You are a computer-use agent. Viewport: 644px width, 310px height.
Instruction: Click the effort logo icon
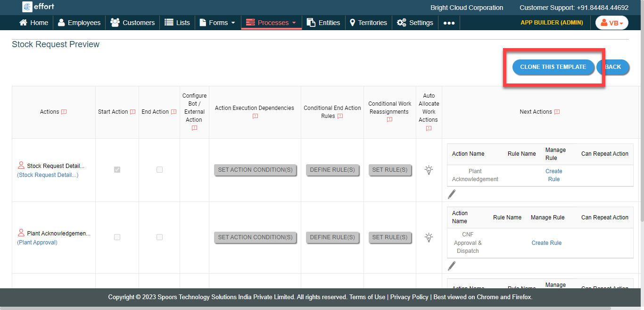(x=27, y=7)
